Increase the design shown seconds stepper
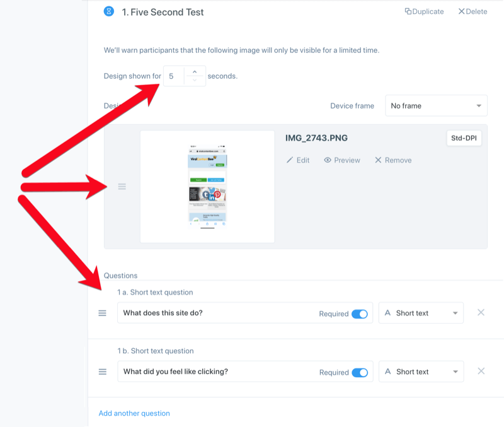This screenshot has width=504, height=427. pyautogui.click(x=195, y=71)
